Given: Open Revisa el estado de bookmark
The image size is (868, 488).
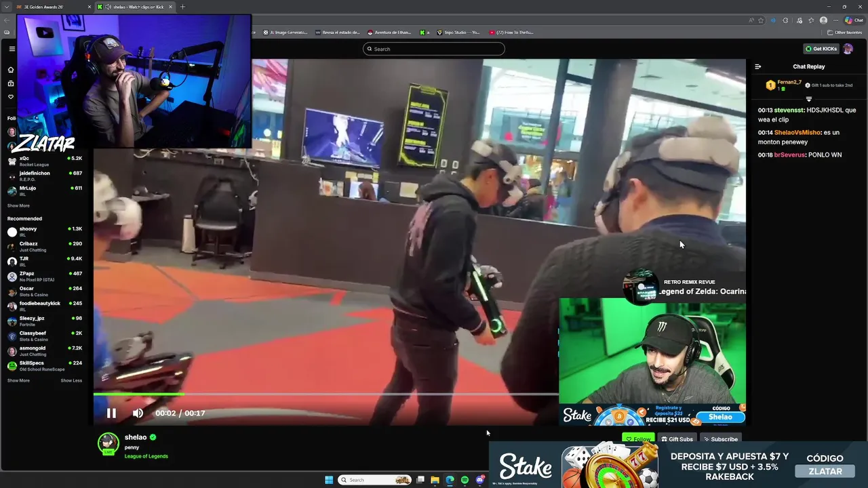Looking at the screenshot, I should (x=338, y=32).
